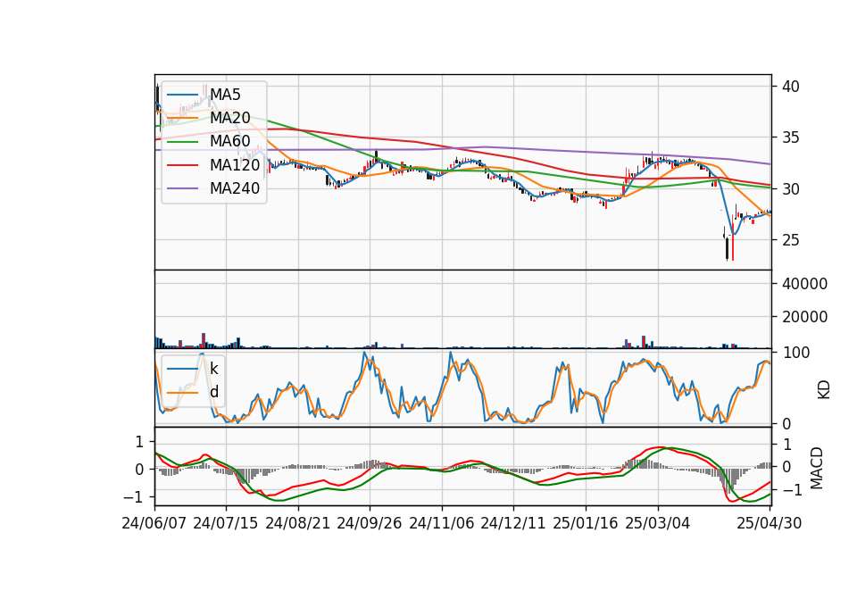Click the volume axis value 20000
Screen dimensions: 857x616
[x=804, y=316]
